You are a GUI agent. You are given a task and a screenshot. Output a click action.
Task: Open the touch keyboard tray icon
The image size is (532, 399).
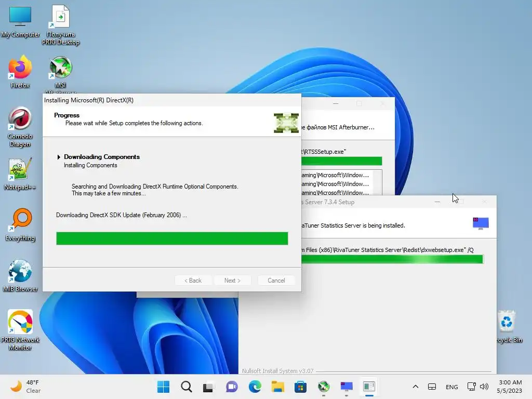click(x=432, y=387)
